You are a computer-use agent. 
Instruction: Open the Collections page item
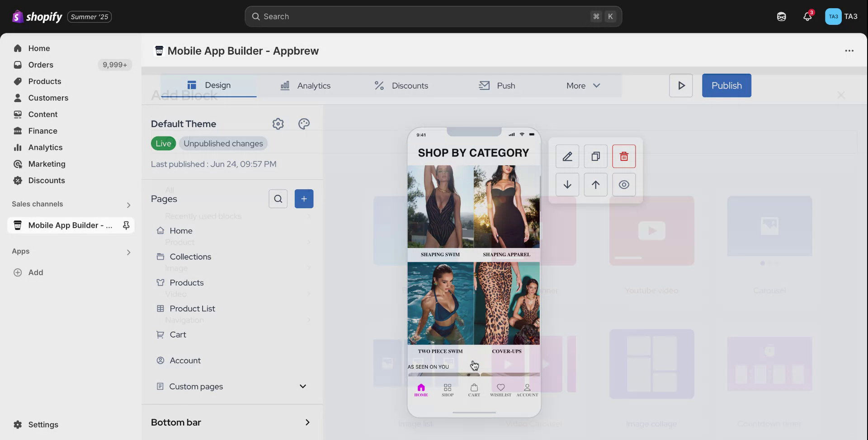(190, 257)
